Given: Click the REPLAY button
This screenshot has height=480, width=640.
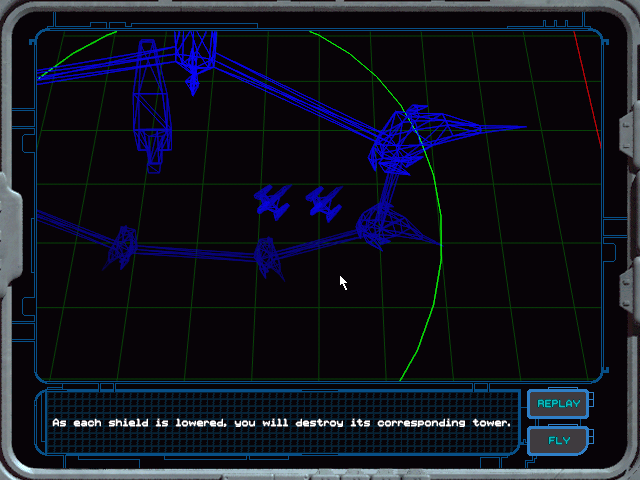Looking at the screenshot, I should (x=558, y=404).
